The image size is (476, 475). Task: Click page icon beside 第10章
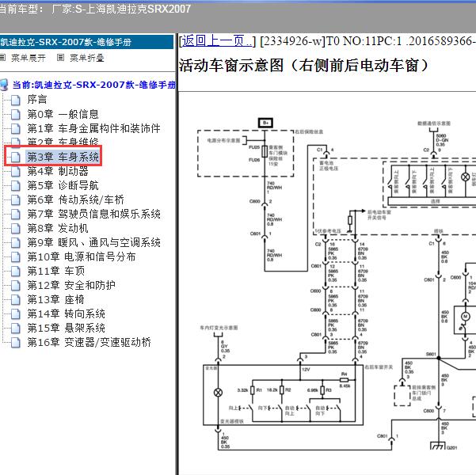tap(16, 256)
